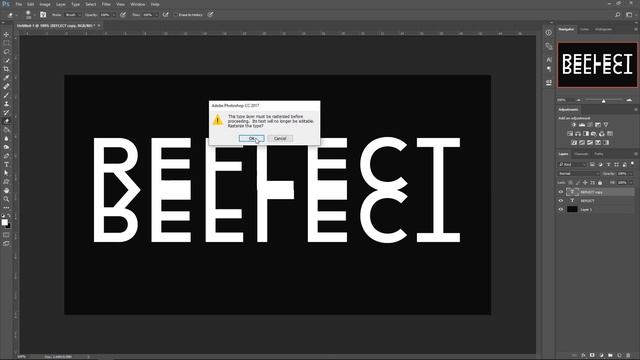Toggle lock all layer icon

[600, 183]
